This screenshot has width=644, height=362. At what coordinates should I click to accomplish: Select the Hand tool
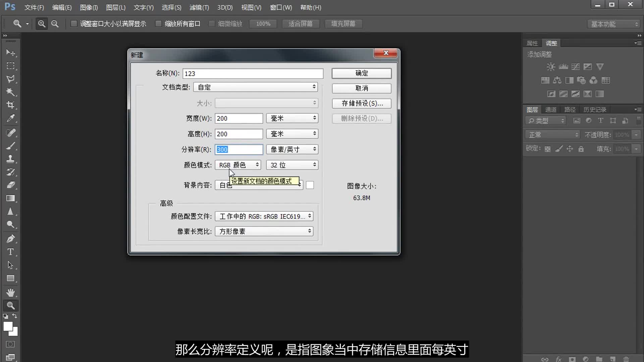10,292
